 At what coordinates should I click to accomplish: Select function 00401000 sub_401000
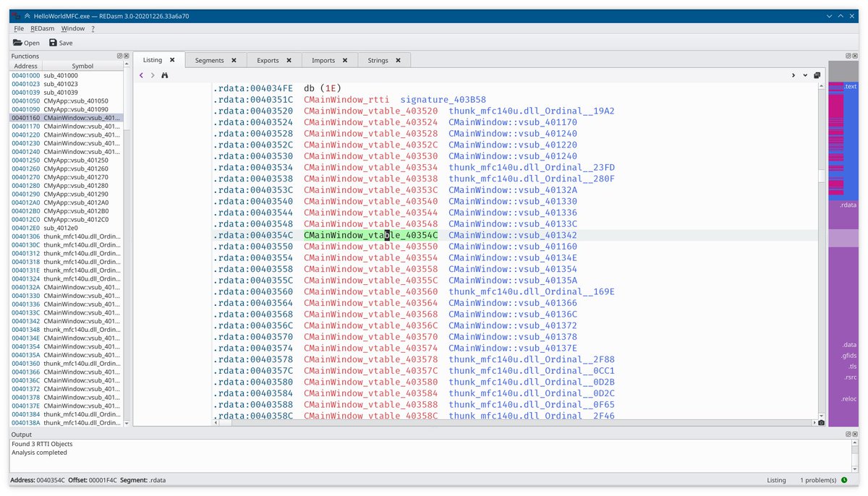point(67,75)
